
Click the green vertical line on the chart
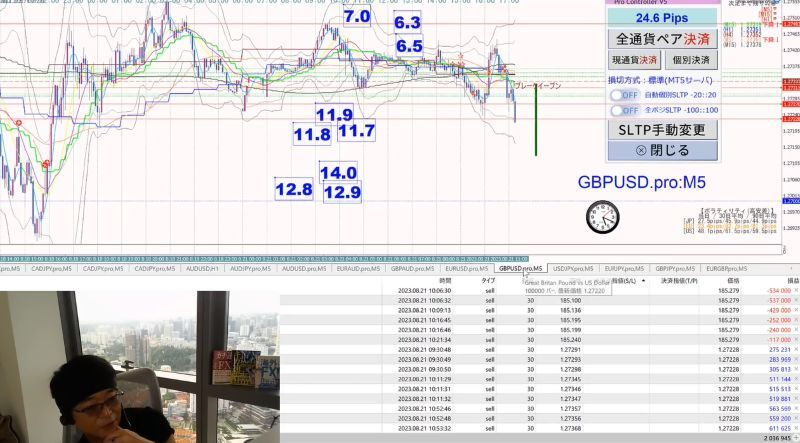point(536,121)
